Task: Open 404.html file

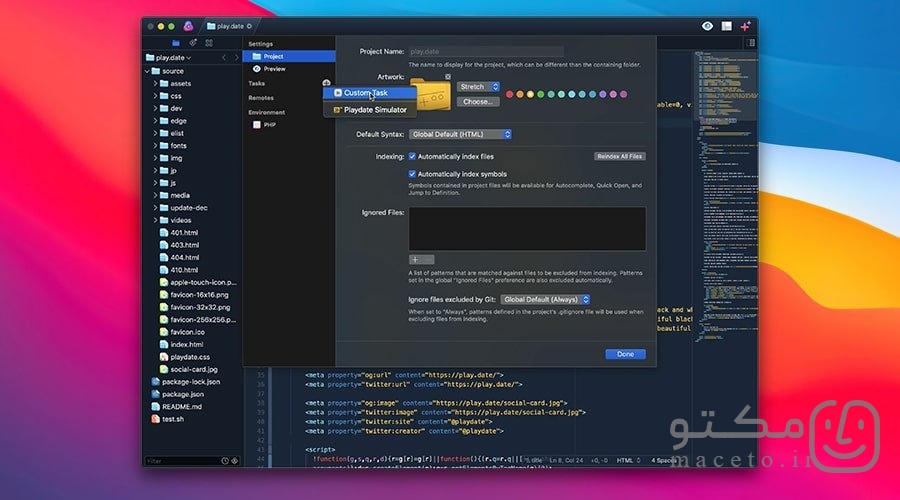Action: click(x=179, y=257)
